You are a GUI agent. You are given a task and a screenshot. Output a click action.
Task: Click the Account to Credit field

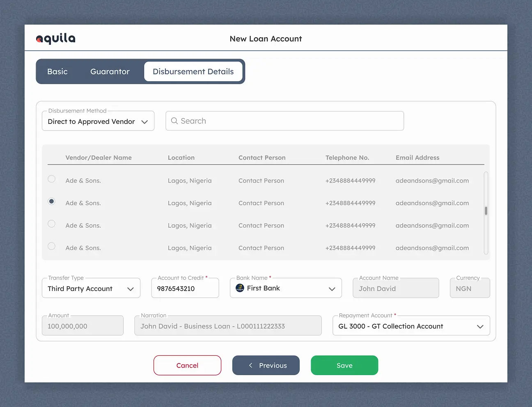coord(185,288)
